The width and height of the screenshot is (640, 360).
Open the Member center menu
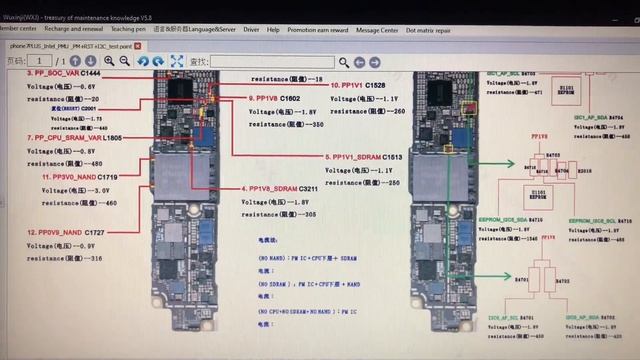coord(18,29)
